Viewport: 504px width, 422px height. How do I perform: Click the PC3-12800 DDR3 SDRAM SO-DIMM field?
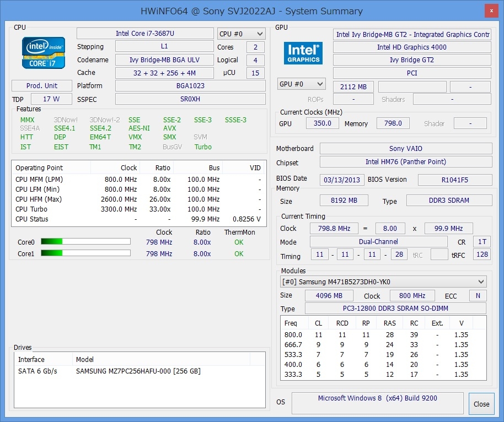395,309
